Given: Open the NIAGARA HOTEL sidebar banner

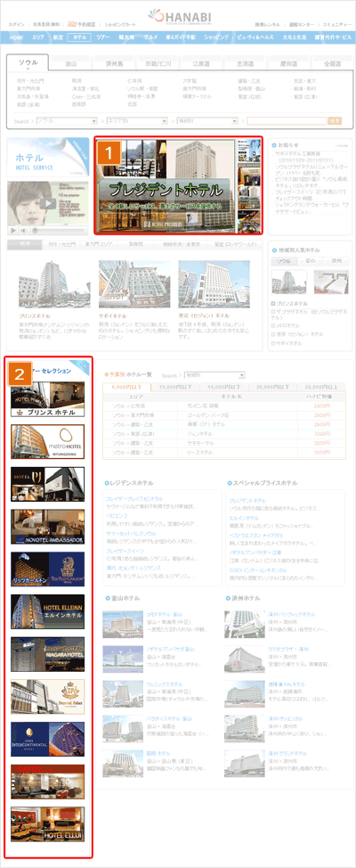Looking at the screenshot, I should coord(47,654).
